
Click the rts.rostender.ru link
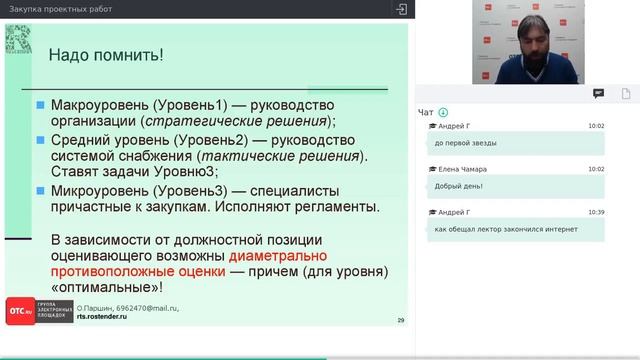pyautogui.click(x=102, y=316)
